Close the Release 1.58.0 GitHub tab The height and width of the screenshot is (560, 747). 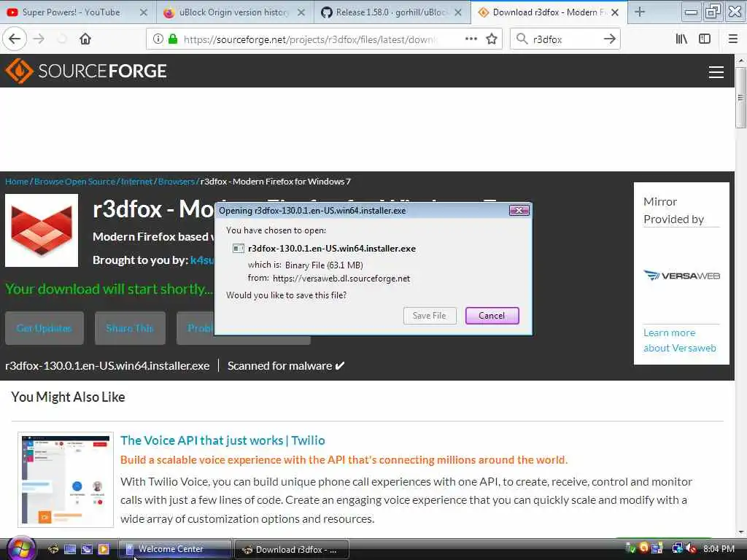[x=458, y=12]
